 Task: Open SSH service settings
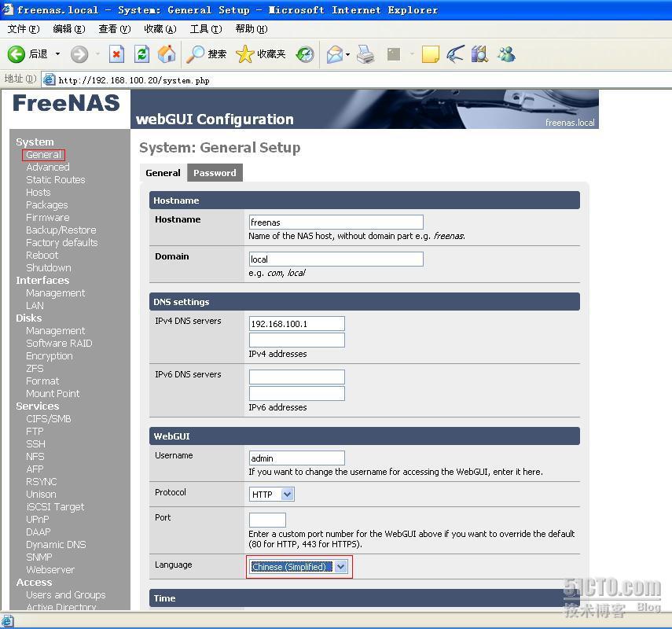coord(35,443)
